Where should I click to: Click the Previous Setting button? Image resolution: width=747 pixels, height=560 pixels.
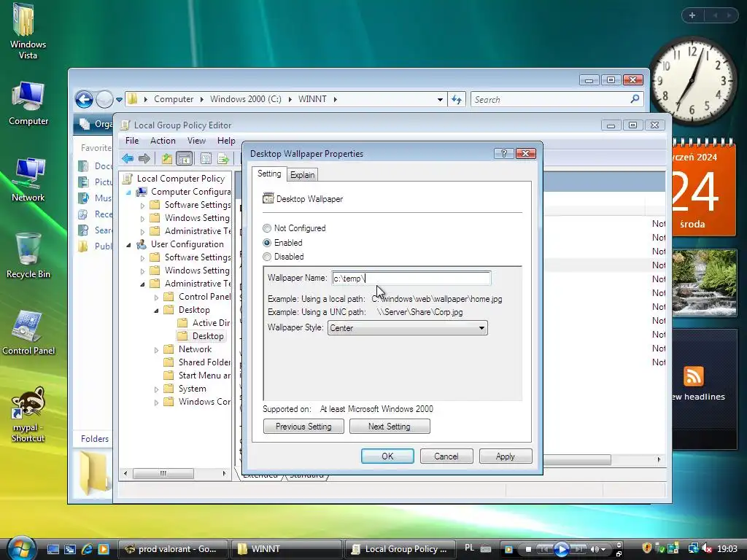(x=303, y=426)
